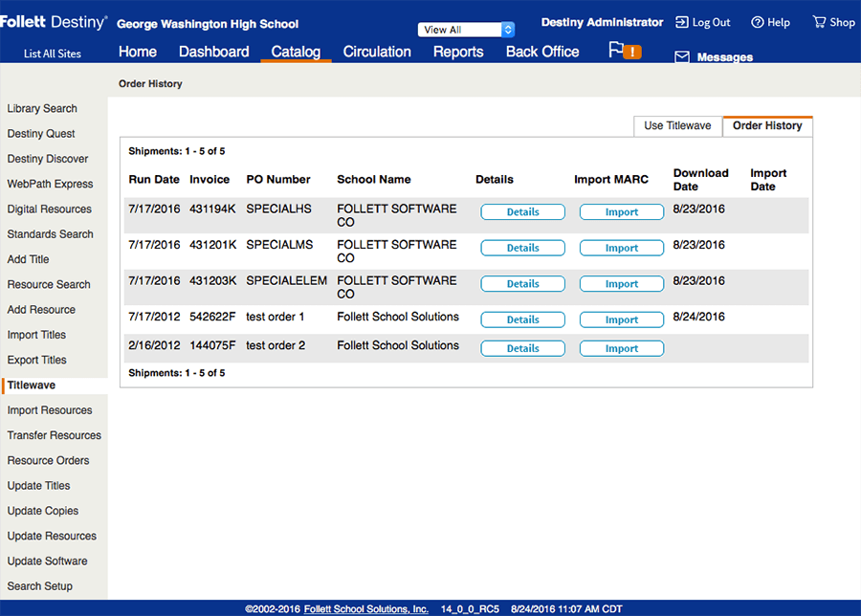Click Details for test order 1

(x=522, y=319)
